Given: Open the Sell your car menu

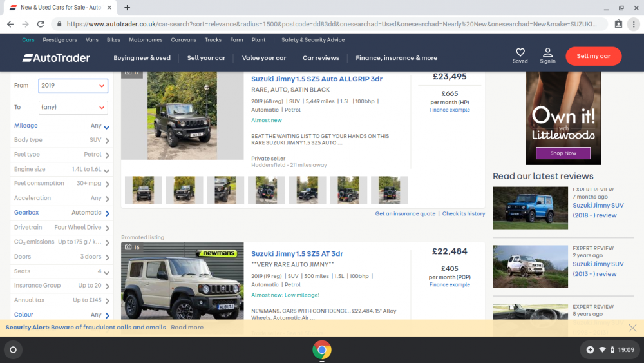Looking at the screenshot, I should (206, 58).
